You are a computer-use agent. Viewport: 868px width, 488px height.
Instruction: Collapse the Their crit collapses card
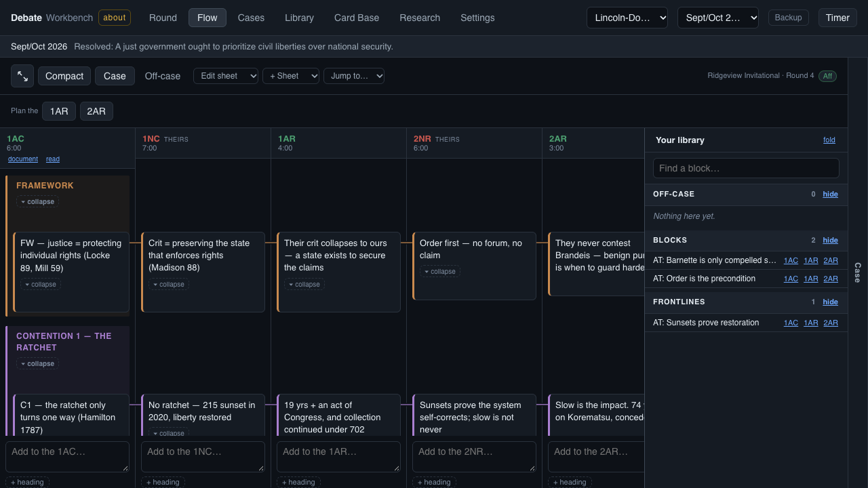tap(304, 284)
